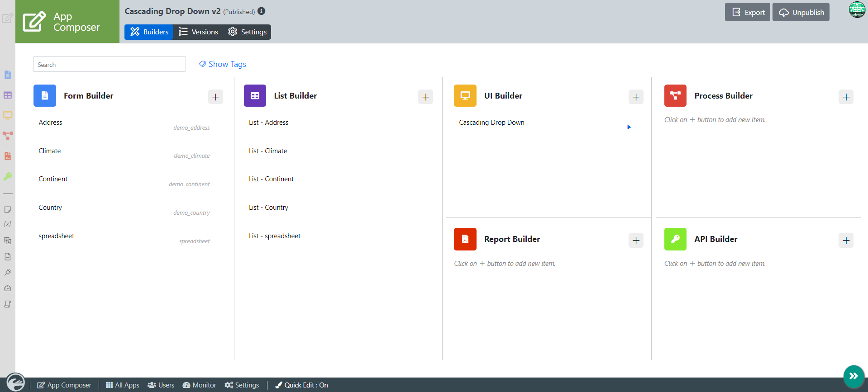
Task: Toggle Show Tags
Action: point(223,64)
